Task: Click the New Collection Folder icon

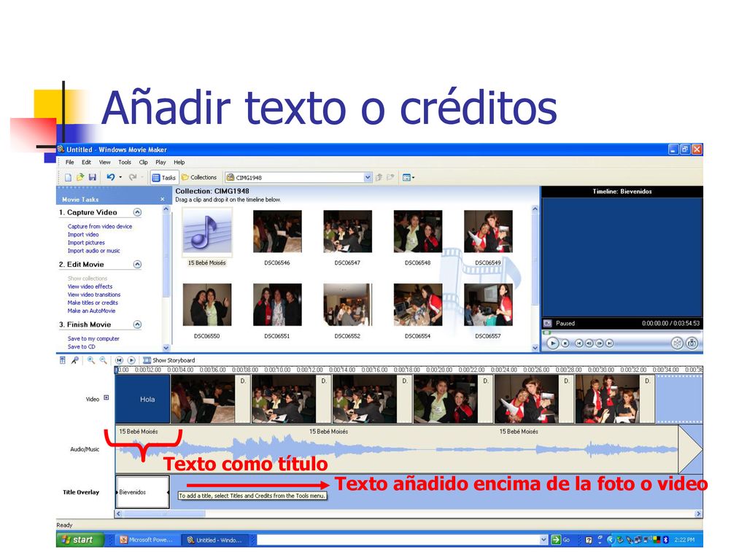Action: click(391, 178)
